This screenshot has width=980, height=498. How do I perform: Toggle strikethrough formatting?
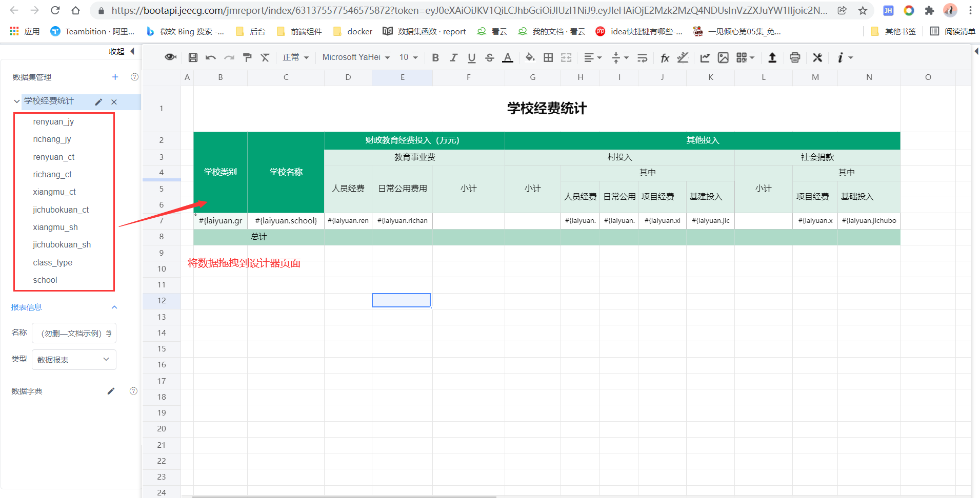(x=490, y=57)
